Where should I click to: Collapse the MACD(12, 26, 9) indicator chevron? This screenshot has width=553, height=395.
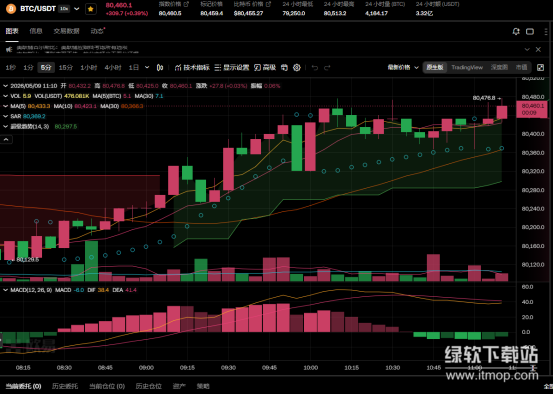pos(6,290)
